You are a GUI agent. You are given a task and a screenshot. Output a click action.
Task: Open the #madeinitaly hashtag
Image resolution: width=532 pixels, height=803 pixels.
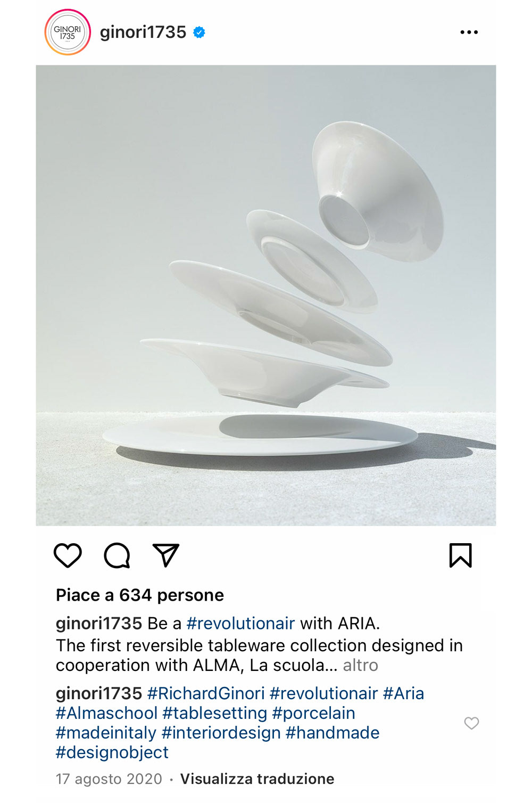[x=106, y=733]
